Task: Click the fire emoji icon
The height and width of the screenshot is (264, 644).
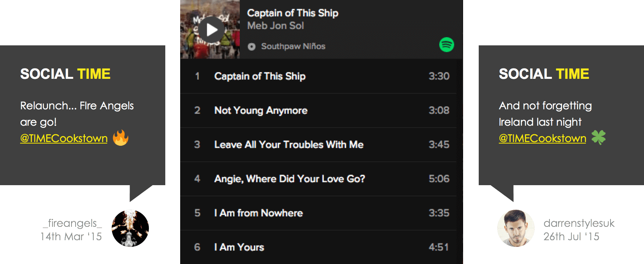Action: pyautogui.click(x=121, y=138)
